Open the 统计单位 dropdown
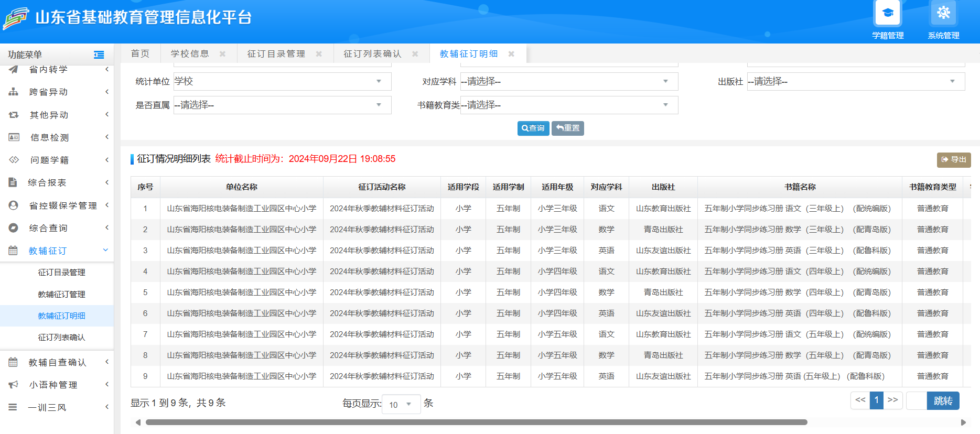This screenshot has height=434, width=980. coord(282,81)
